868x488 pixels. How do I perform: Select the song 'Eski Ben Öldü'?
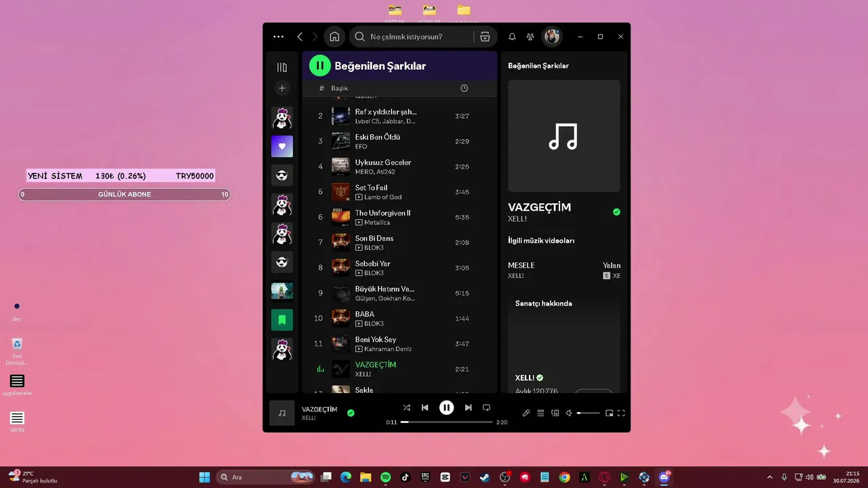tap(378, 137)
